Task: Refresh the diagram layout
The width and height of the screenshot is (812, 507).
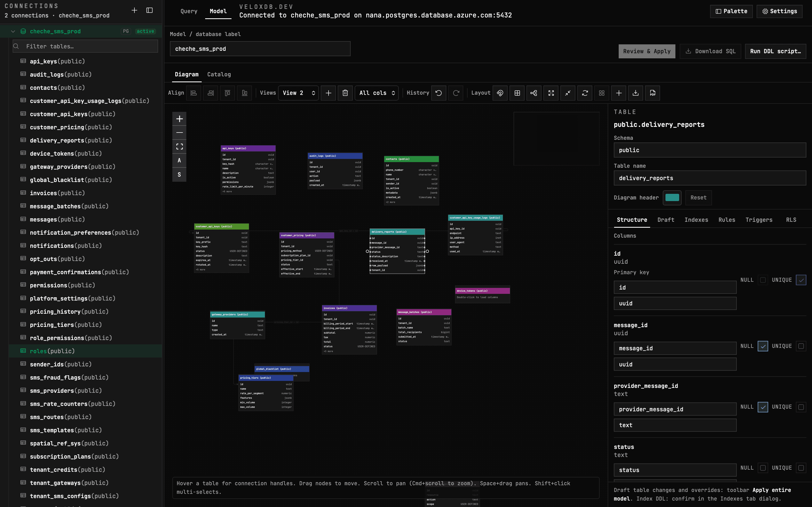Action: tap(585, 93)
